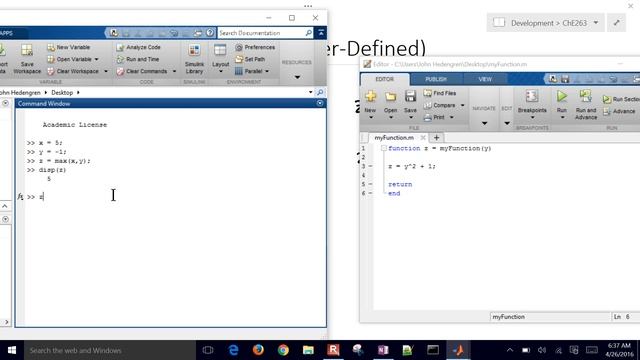Open the Parallel dropdown
The width and height of the screenshot is (640, 360).
click(252, 71)
